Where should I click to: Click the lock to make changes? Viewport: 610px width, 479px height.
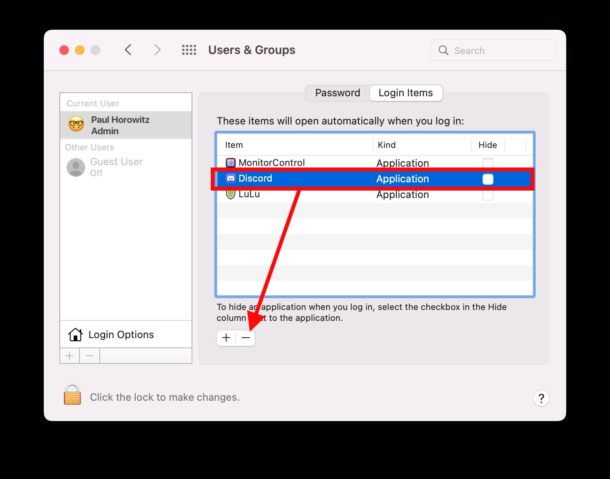72,395
